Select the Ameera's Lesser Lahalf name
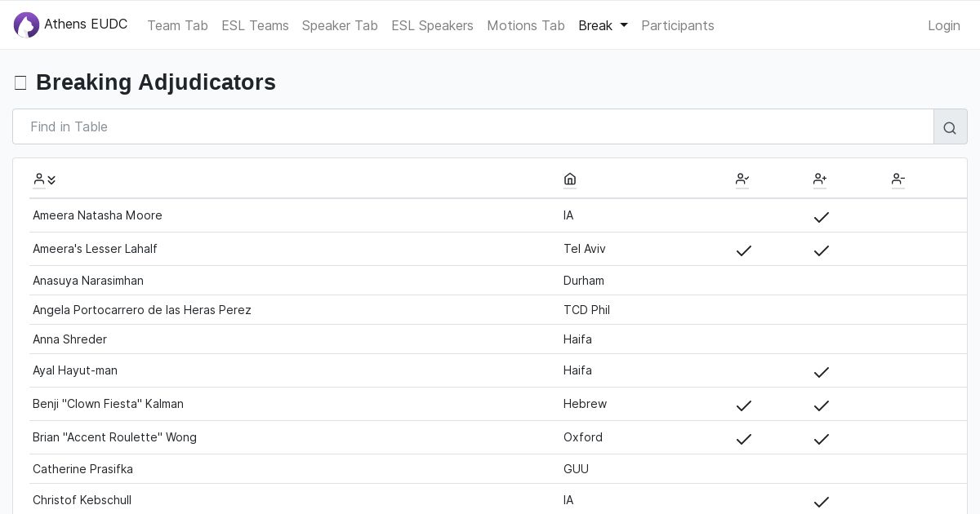 [x=95, y=249]
